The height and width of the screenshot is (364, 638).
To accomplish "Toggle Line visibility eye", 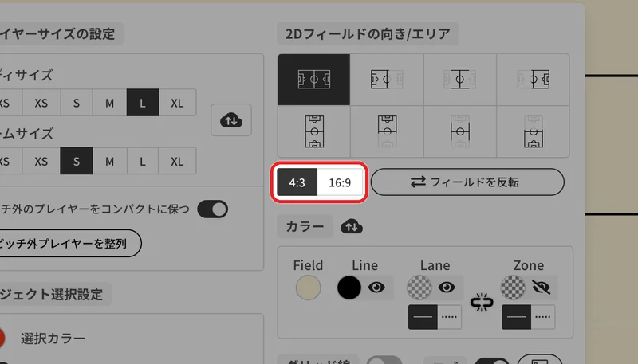I will (x=376, y=288).
